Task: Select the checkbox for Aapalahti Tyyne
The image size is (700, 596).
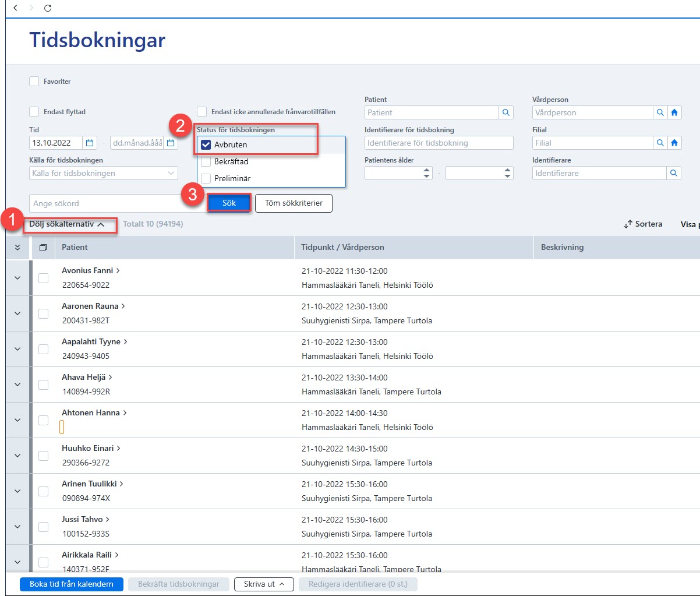Action: coord(43,349)
